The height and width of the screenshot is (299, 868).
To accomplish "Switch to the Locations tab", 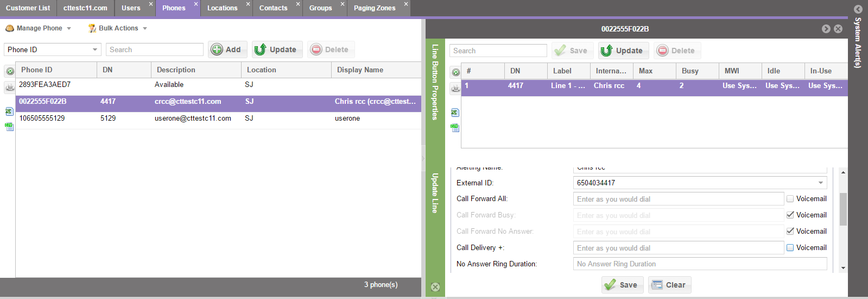I will click(x=223, y=8).
